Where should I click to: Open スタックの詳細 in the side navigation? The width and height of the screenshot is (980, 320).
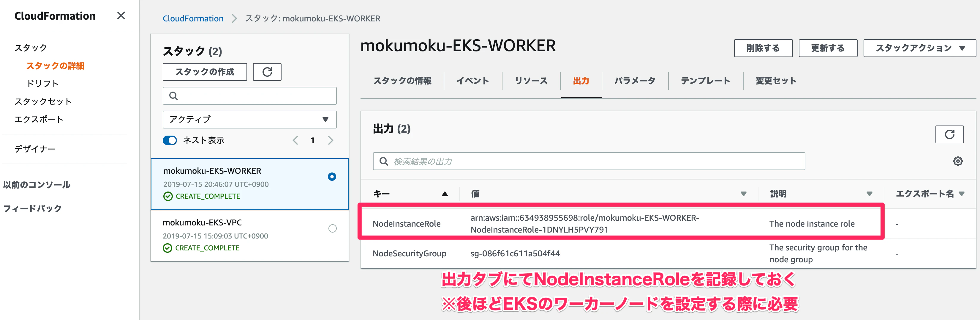[55, 66]
